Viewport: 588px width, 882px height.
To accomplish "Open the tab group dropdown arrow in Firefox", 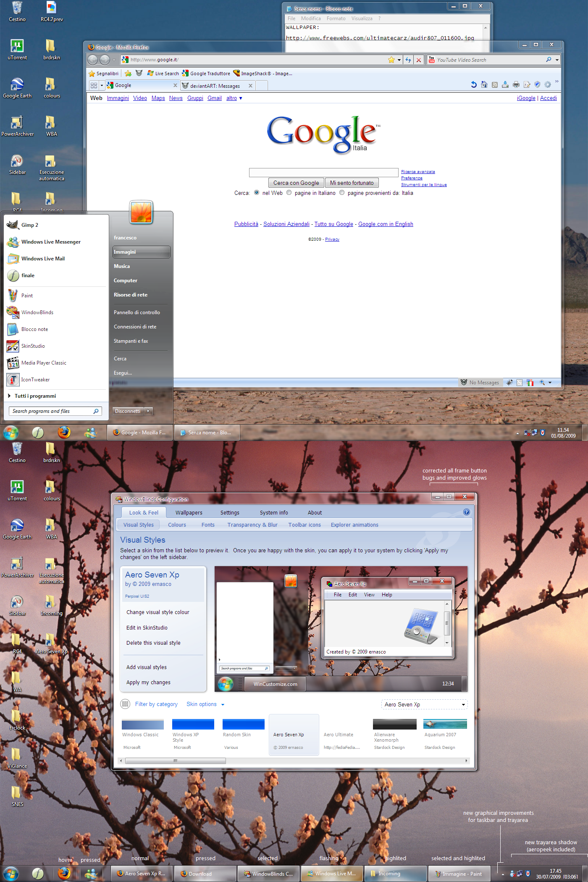I will pyautogui.click(x=102, y=85).
